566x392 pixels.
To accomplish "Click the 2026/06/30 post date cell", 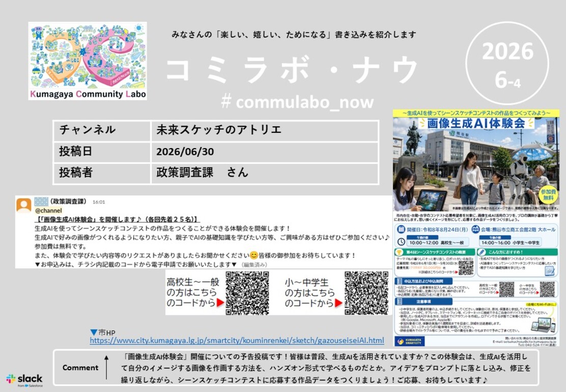I will 265,152.
